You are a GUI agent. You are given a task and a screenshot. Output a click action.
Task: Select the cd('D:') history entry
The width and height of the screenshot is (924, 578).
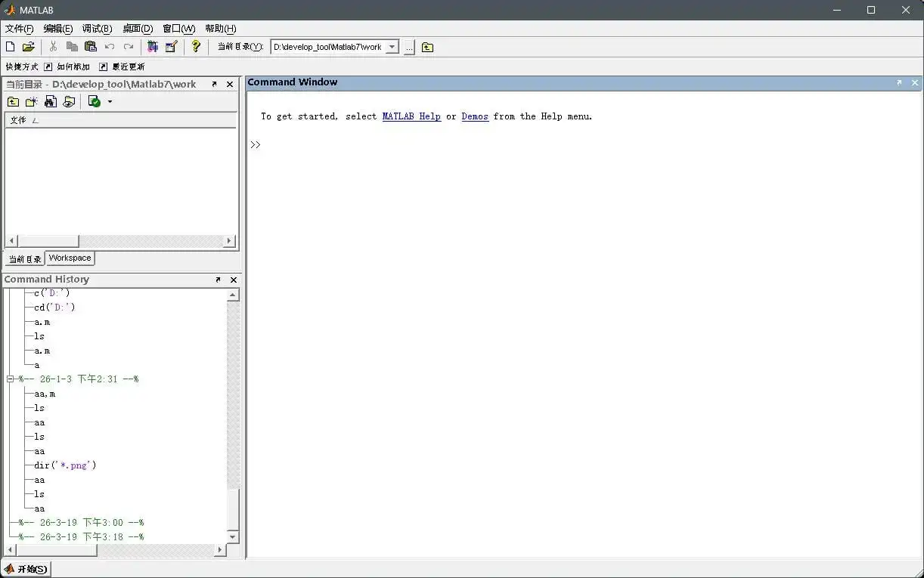click(54, 308)
